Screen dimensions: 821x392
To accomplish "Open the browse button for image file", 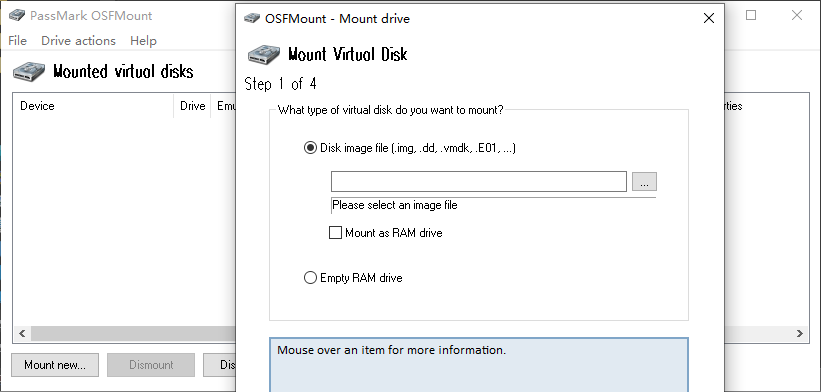I will 644,182.
